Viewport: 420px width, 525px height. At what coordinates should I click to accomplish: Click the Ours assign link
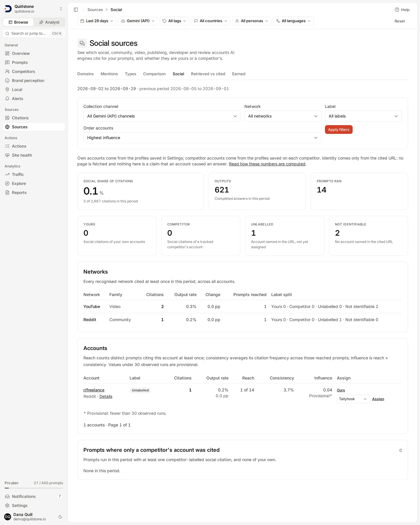(341, 390)
